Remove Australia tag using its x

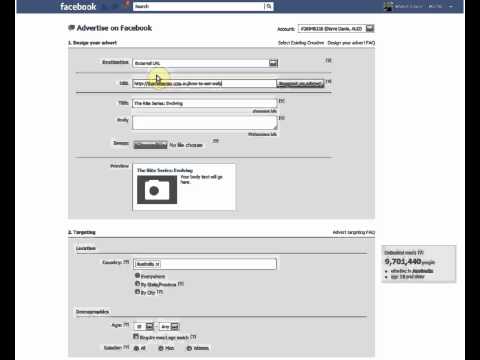157,264
